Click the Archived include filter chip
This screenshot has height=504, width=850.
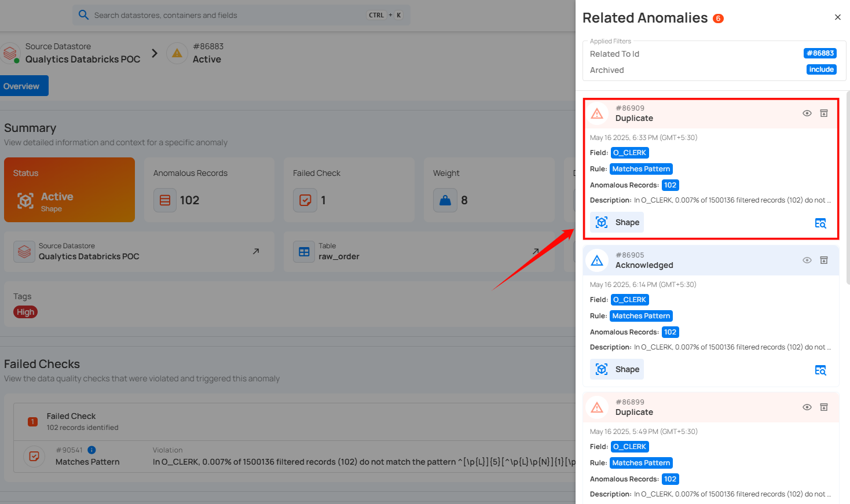[821, 69]
